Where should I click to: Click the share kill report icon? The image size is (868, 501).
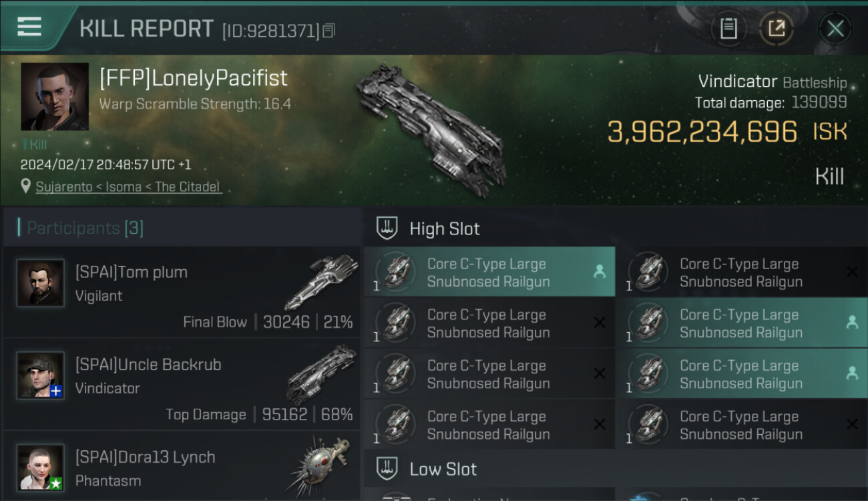[x=776, y=29]
